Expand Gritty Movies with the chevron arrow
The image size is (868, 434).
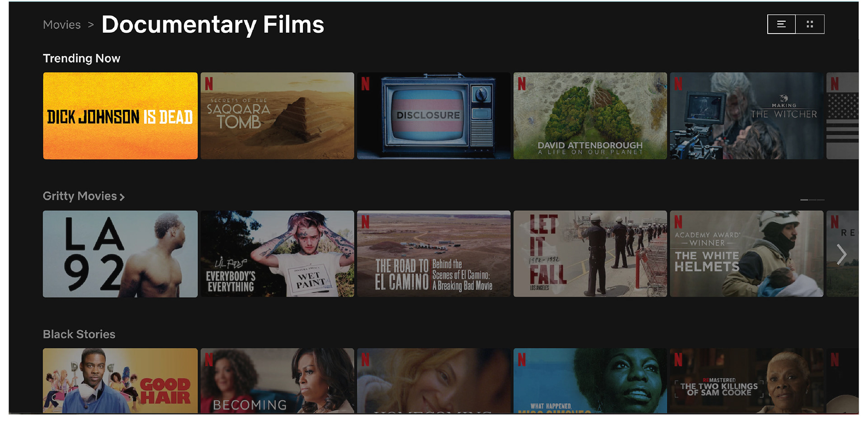(122, 197)
